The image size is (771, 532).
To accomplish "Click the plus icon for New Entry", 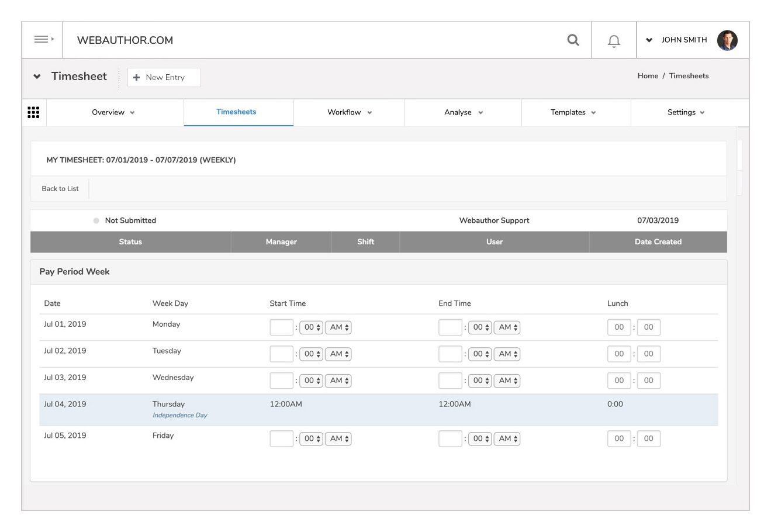I will click(x=137, y=77).
